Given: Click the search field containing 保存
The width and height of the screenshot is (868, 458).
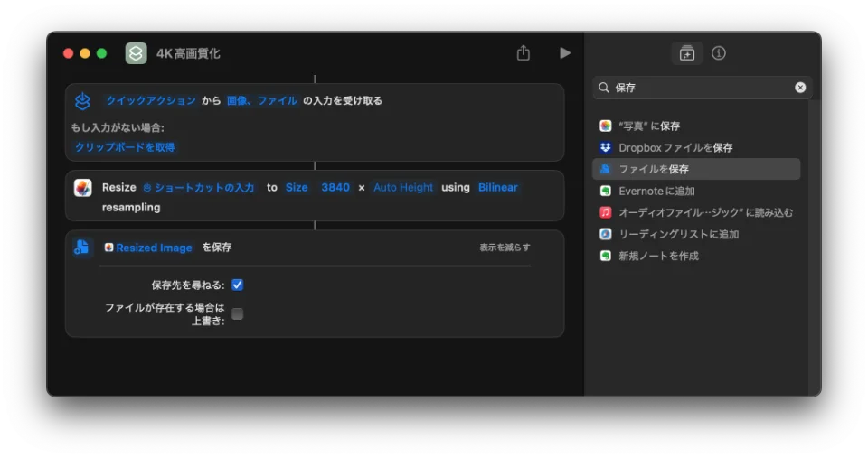Looking at the screenshot, I should pyautogui.click(x=701, y=88).
